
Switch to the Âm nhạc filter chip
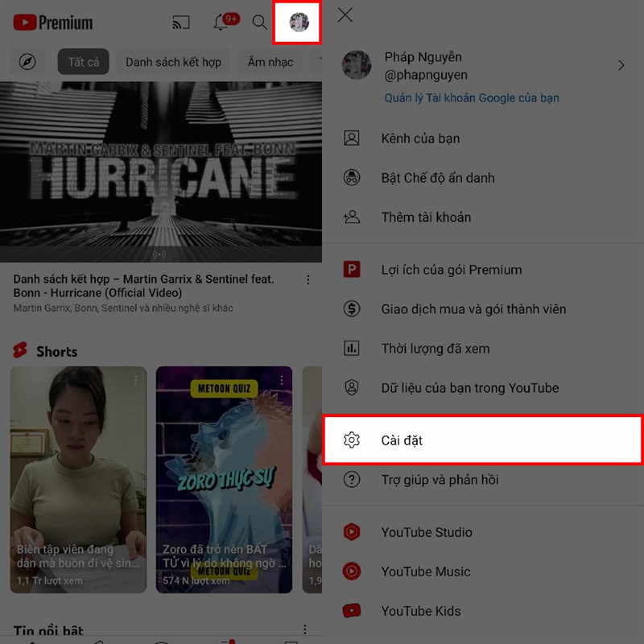(x=270, y=62)
